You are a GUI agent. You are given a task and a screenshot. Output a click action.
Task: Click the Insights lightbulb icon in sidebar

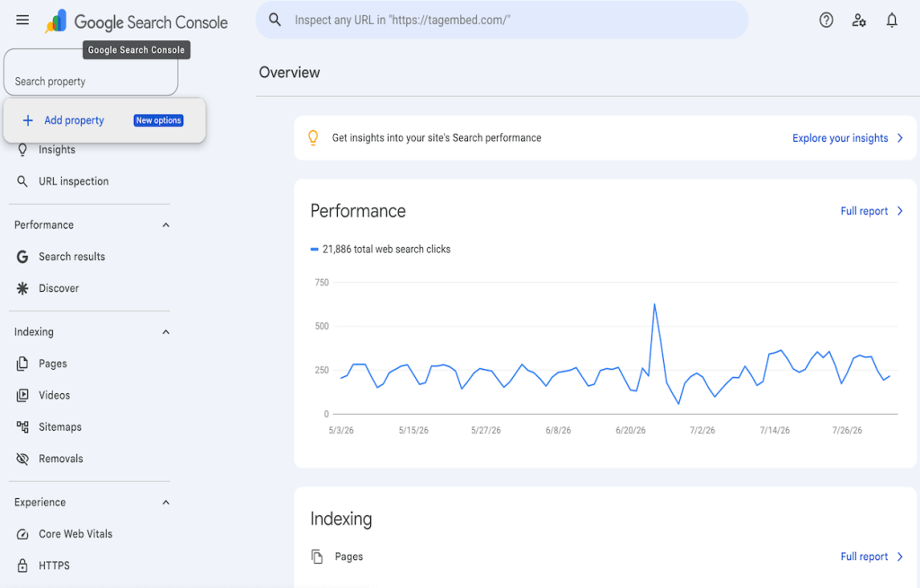click(x=22, y=150)
